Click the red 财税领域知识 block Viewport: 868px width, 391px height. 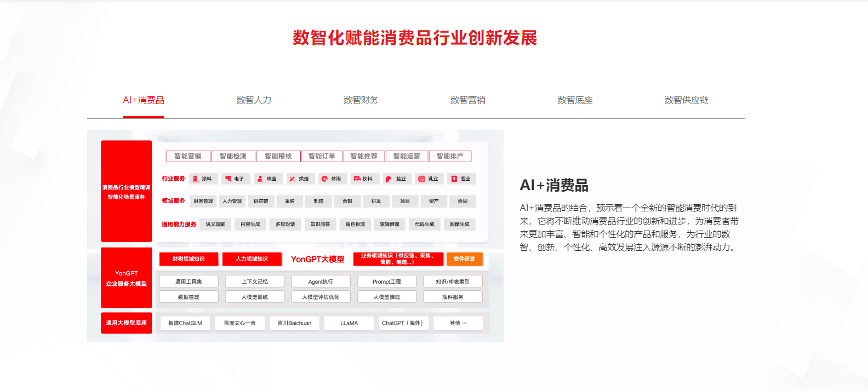189,259
